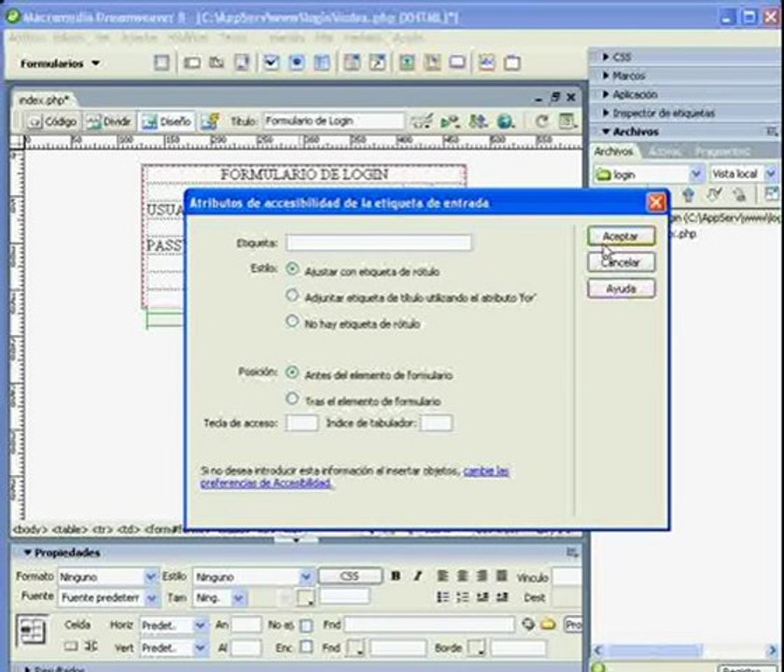Insert a Radio Group form element
Image resolution: width=784 pixels, height=672 pixels.
322,63
